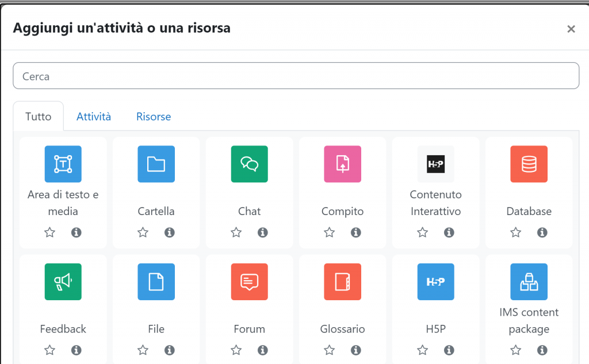Show info for Database
The width and height of the screenshot is (589, 364).
tap(542, 232)
